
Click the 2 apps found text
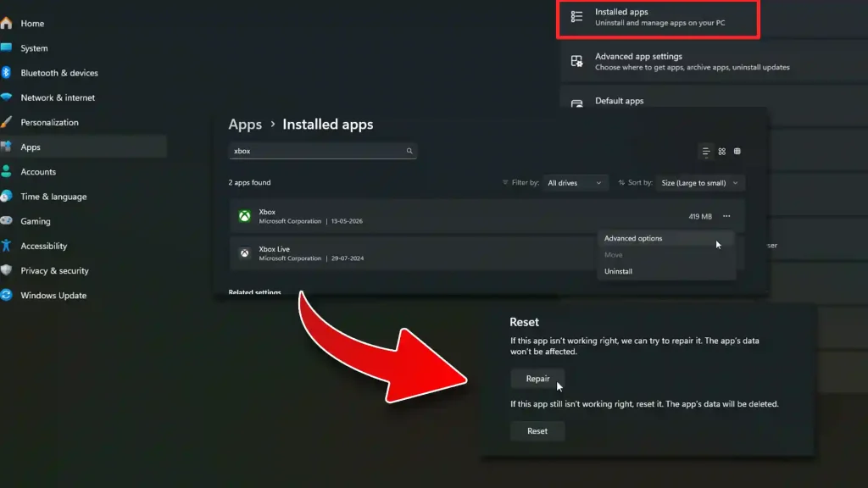[250, 183]
